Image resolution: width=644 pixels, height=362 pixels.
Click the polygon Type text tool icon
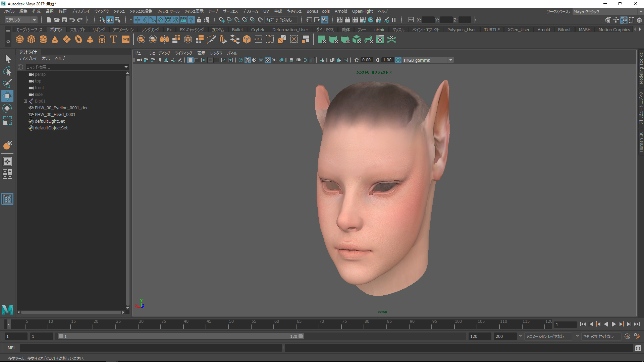114,40
